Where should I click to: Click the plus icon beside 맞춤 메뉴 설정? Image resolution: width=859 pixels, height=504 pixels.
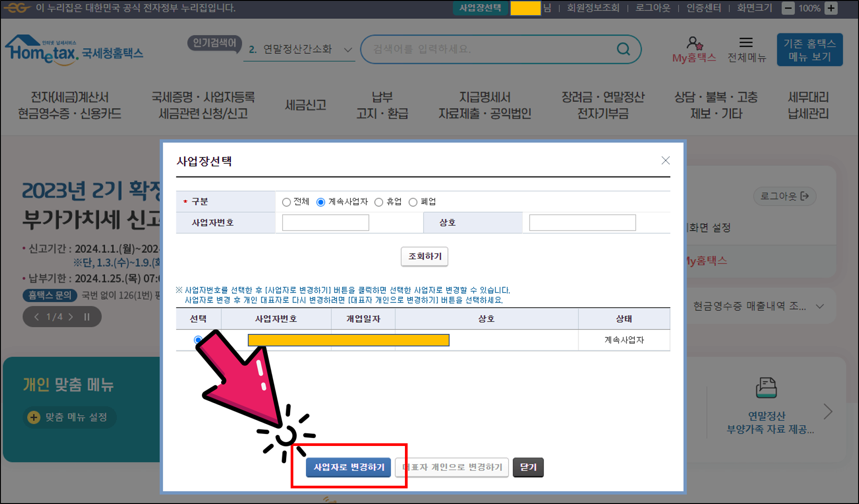33,417
